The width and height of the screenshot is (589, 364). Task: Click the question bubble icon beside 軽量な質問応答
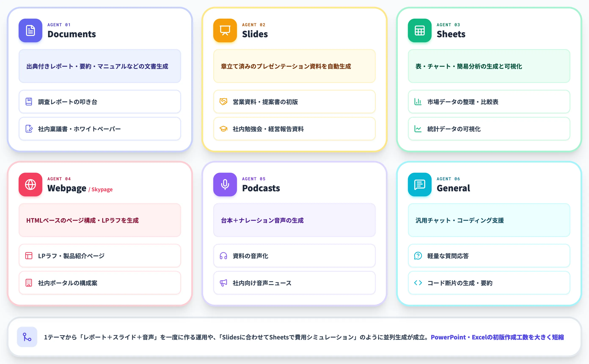(418, 256)
